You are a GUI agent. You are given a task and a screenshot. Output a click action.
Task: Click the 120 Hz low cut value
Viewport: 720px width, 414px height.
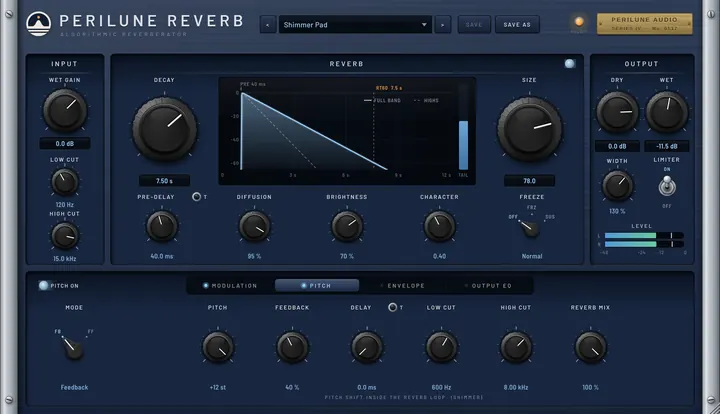(x=65, y=205)
